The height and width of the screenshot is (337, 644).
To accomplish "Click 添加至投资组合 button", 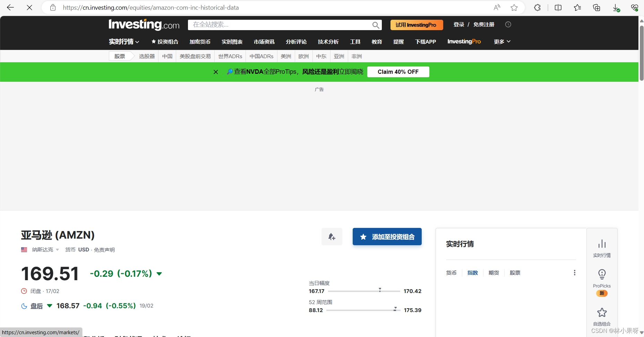I will tap(387, 237).
